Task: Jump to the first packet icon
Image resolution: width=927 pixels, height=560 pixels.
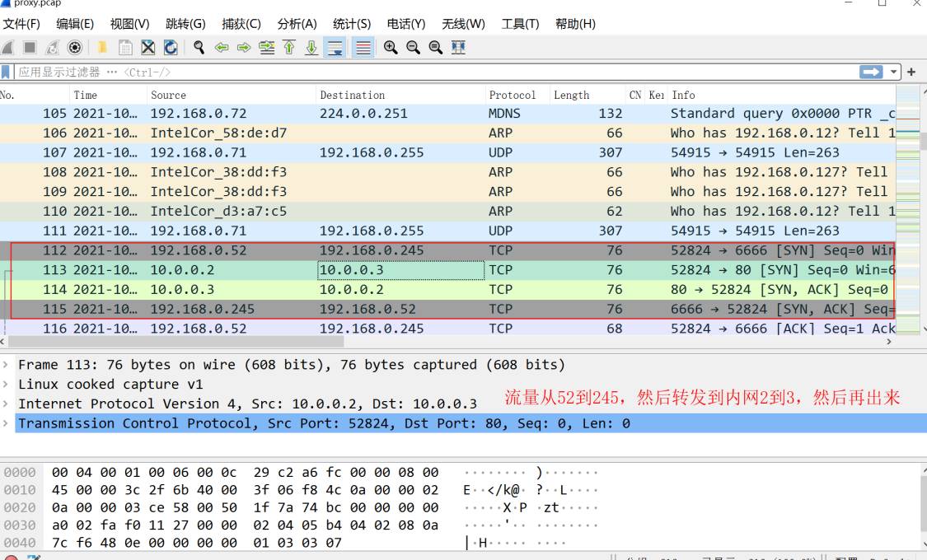Action: tap(289, 48)
